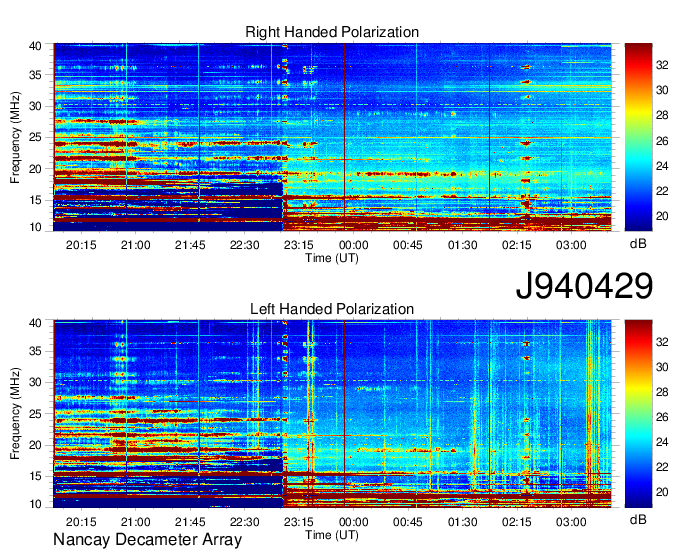Click the 10 MHz tick on Right Handed plot
Viewport: 680px width, 552px height.
click(x=35, y=227)
